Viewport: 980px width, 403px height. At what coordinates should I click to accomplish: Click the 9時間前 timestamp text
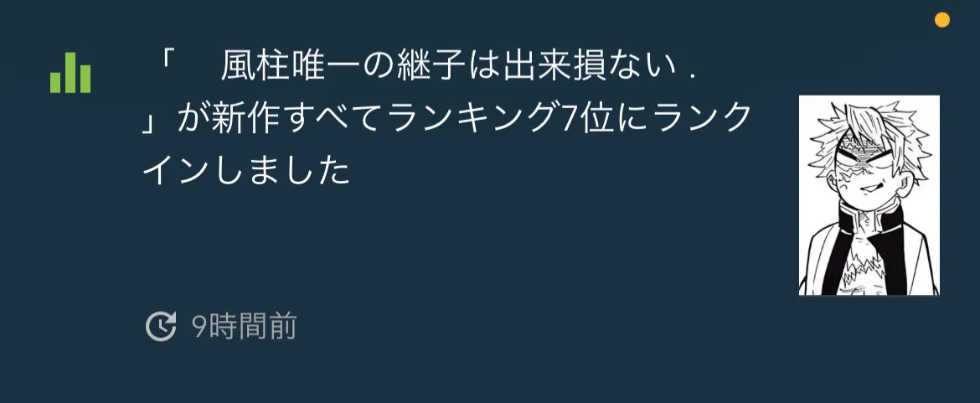tap(244, 326)
